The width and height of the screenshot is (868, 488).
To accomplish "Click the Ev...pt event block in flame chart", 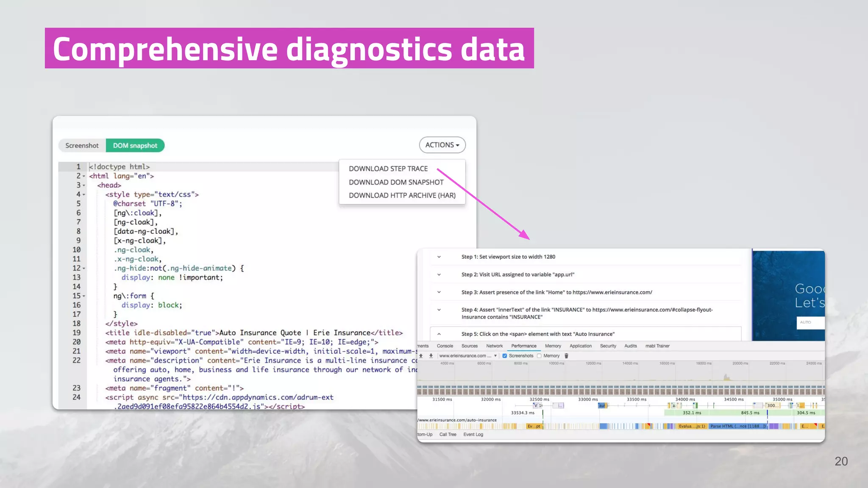I will coord(534,426).
